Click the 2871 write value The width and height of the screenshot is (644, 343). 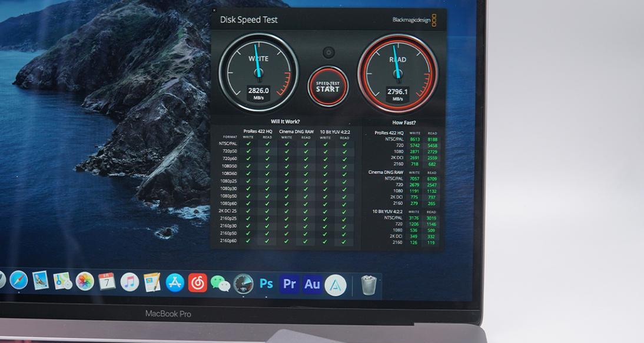click(415, 152)
